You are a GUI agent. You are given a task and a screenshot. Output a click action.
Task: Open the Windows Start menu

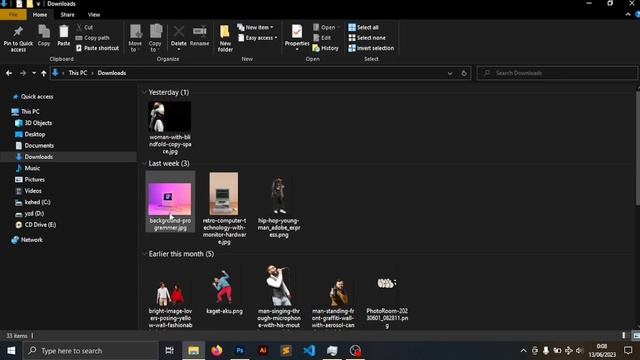click(11, 351)
